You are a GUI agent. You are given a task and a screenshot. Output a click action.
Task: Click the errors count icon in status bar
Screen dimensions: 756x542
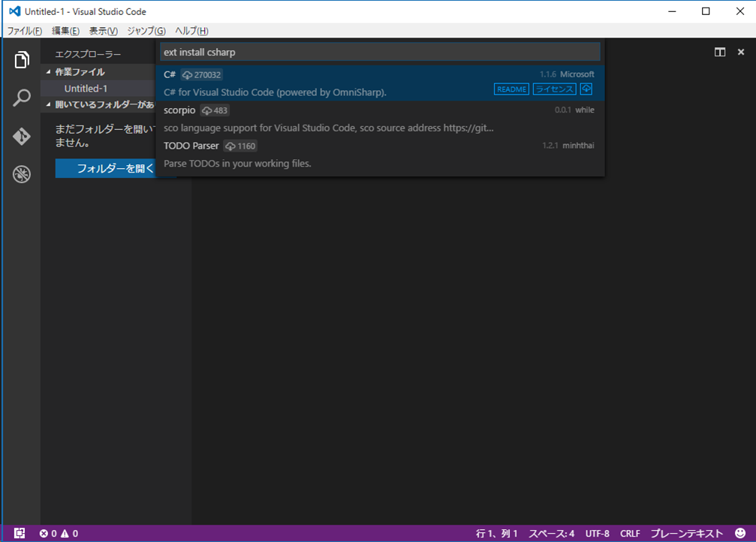[44, 533]
